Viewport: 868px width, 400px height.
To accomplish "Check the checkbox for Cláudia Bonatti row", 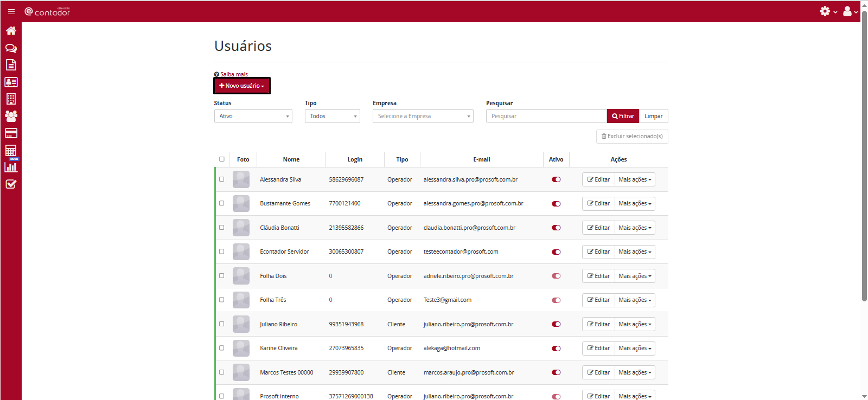I will pyautogui.click(x=221, y=228).
